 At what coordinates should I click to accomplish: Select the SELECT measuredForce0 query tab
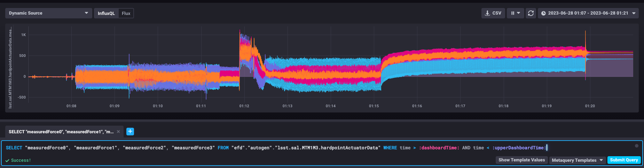[61, 132]
